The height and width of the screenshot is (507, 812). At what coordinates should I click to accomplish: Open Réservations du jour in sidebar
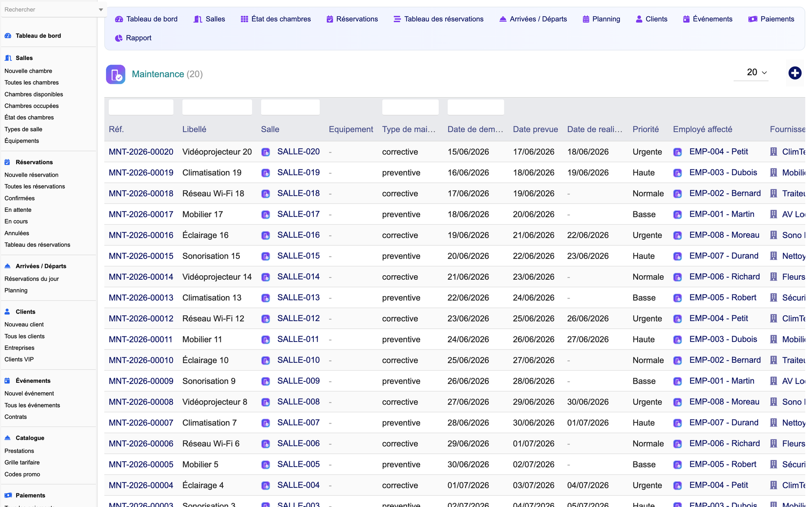click(x=32, y=279)
